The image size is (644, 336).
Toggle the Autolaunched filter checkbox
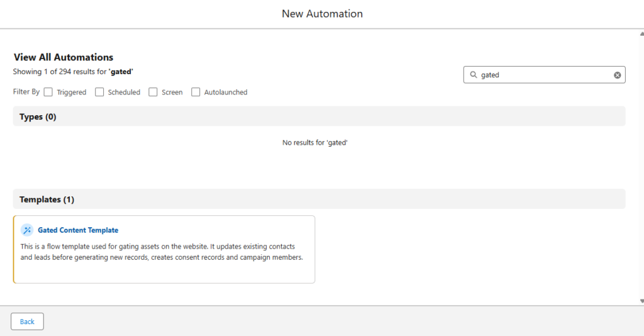point(196,92)
